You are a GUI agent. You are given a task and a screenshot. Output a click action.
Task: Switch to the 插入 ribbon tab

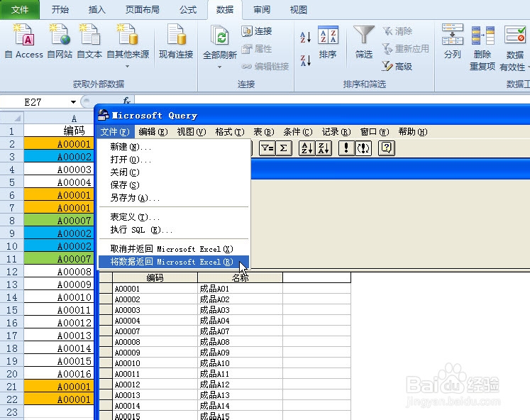tap(97, 9)
